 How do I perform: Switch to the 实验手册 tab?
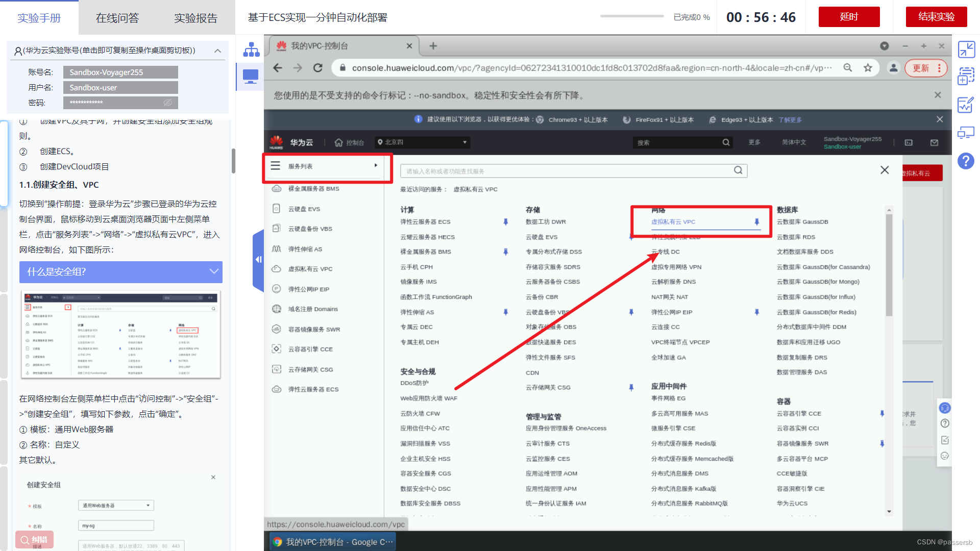point(39,18)
